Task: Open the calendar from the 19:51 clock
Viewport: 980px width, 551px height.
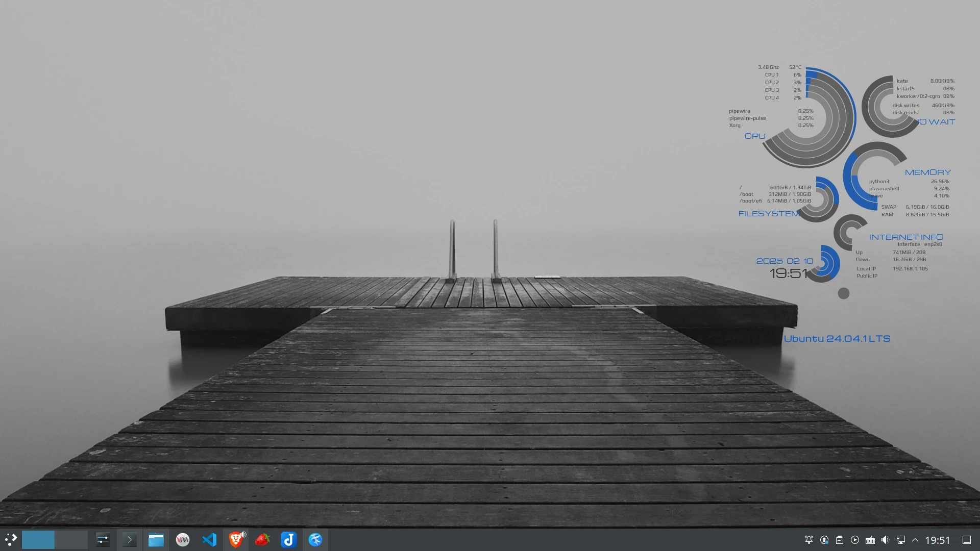Action: click(x=938, y=540)
